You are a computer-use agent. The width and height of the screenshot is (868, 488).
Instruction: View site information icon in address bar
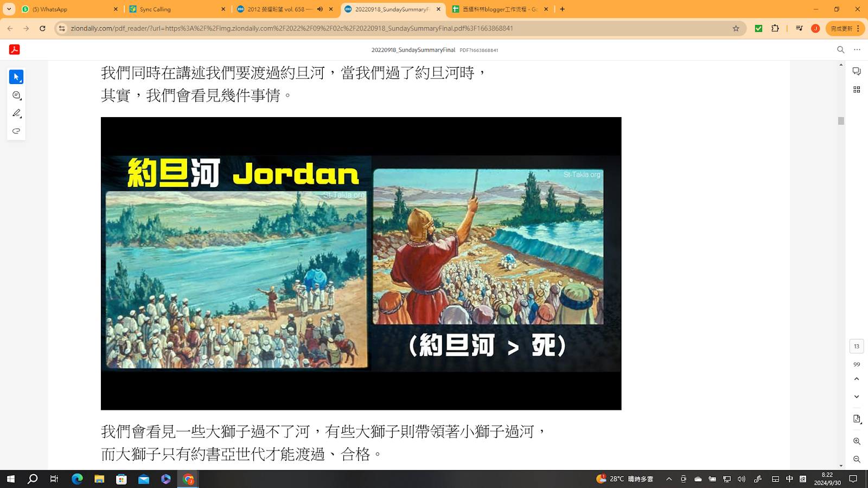click(62, 28)
